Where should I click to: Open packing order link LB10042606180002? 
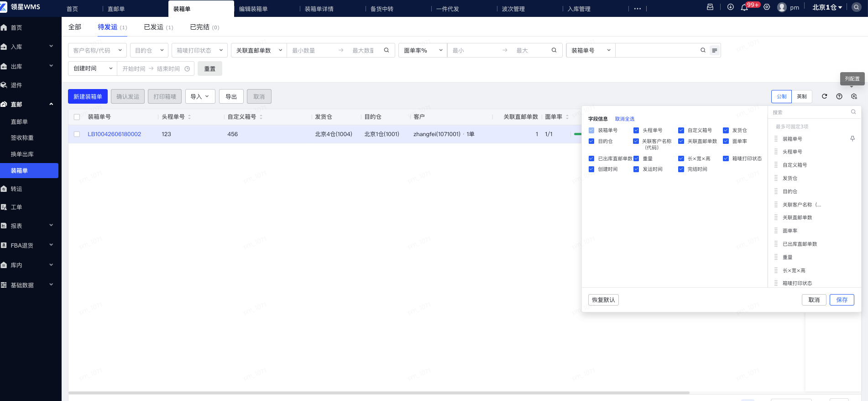tap(114, 134)
